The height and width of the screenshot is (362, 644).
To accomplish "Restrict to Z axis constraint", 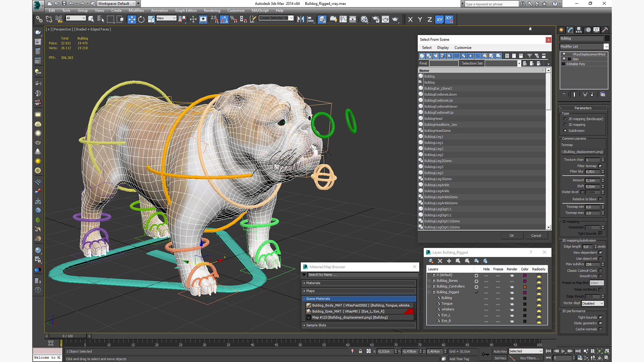I will tap(430, 19).
